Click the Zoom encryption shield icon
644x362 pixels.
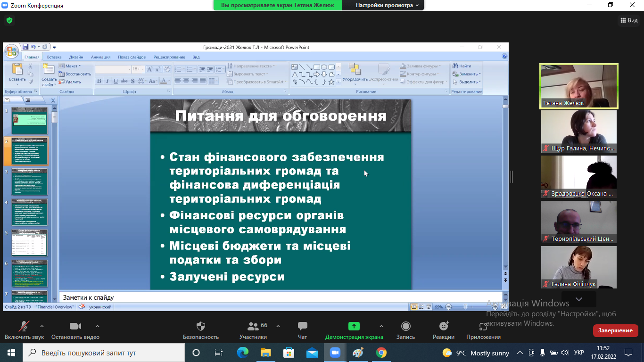(9, 20)
